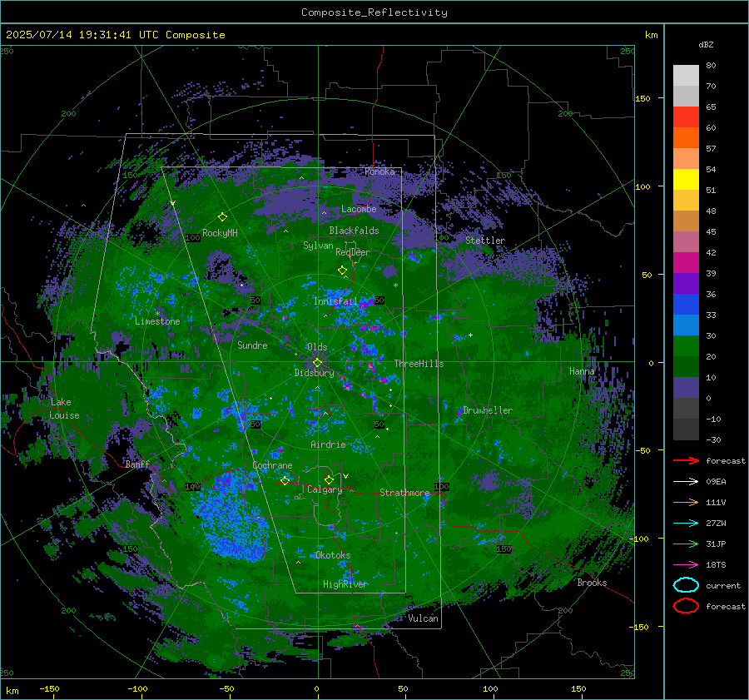Click the yellow diamond radar marker above Didsbury
This screenshot has height=700, width=749.
pos(317,363)
